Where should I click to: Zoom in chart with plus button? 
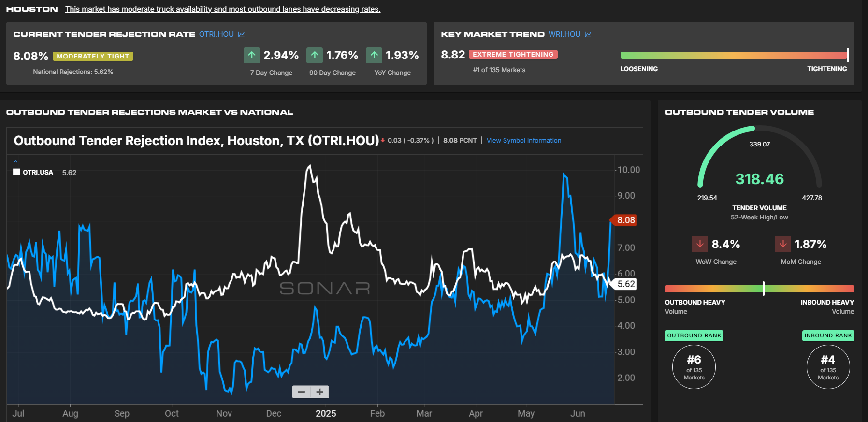pos(320,392)
